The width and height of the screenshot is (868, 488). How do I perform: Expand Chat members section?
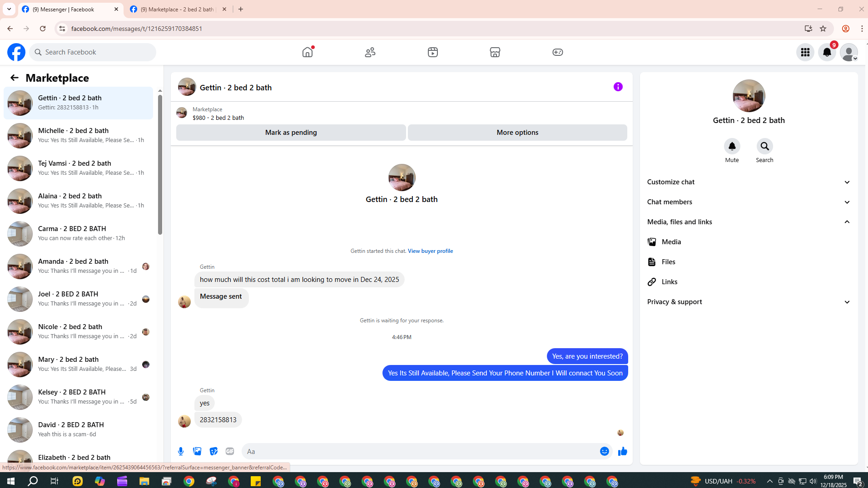(749, 202)
